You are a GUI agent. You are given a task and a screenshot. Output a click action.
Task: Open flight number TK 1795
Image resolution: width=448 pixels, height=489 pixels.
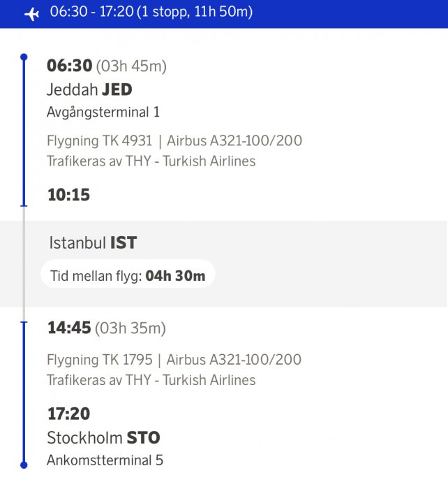99,360
